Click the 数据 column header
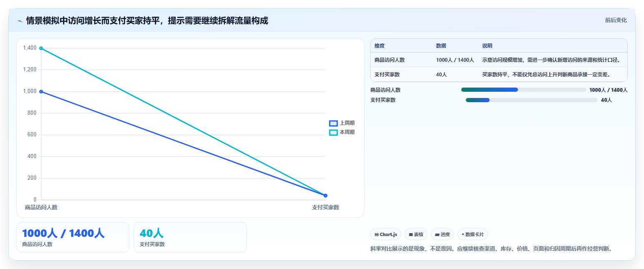Viewport: 644px width, 269px height. coord(441,45)
